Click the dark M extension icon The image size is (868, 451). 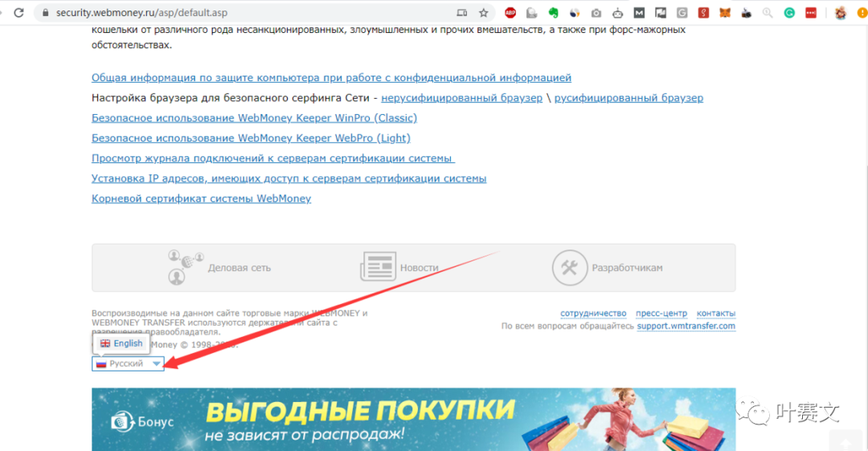coord(639,12)
